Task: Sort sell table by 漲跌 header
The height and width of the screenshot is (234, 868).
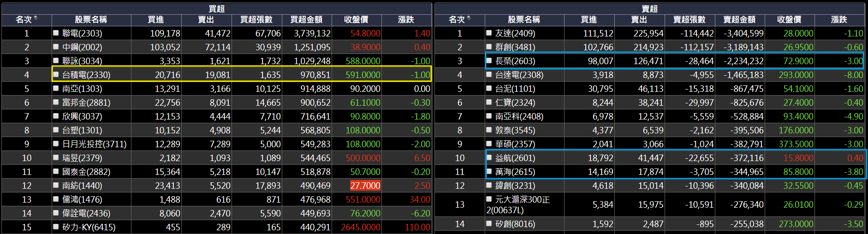Action: [839, 19]
